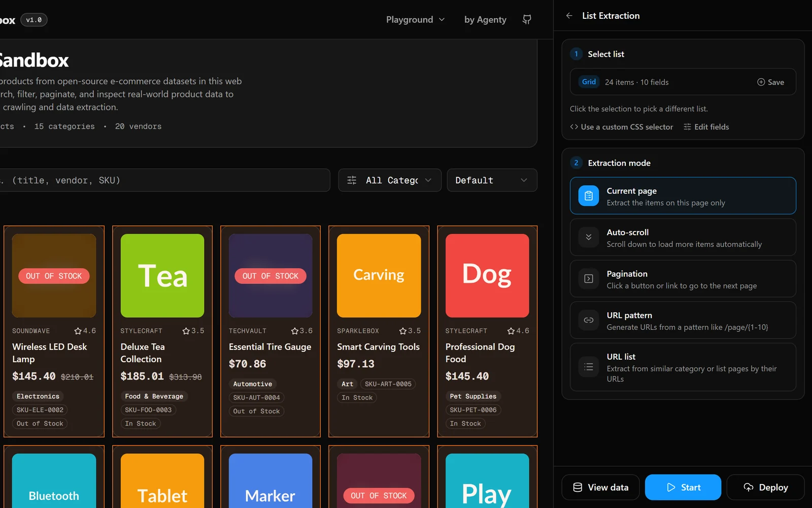Choose the Auto-scroll extraction mode
Screen dimensions: 812x508
(683, 237)
